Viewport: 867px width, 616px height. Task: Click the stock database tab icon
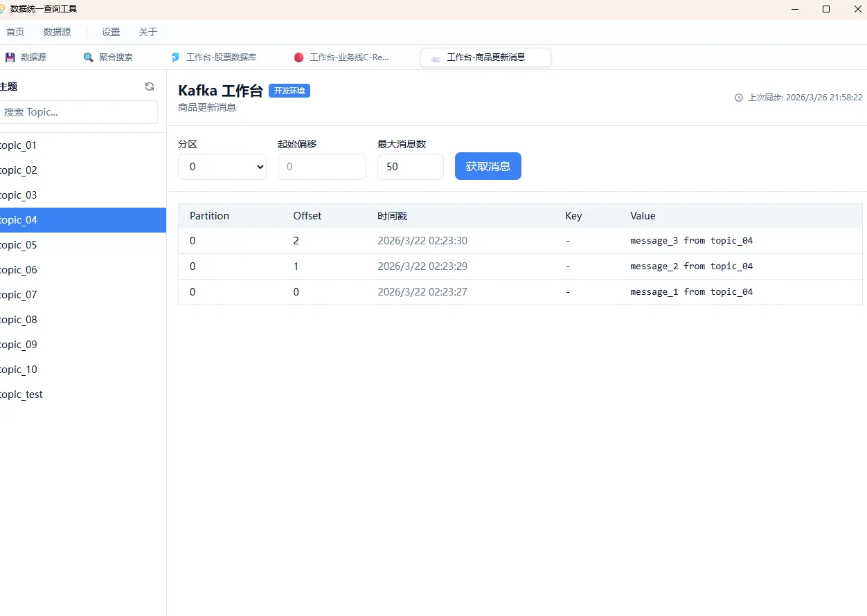[x=176, y=57]
